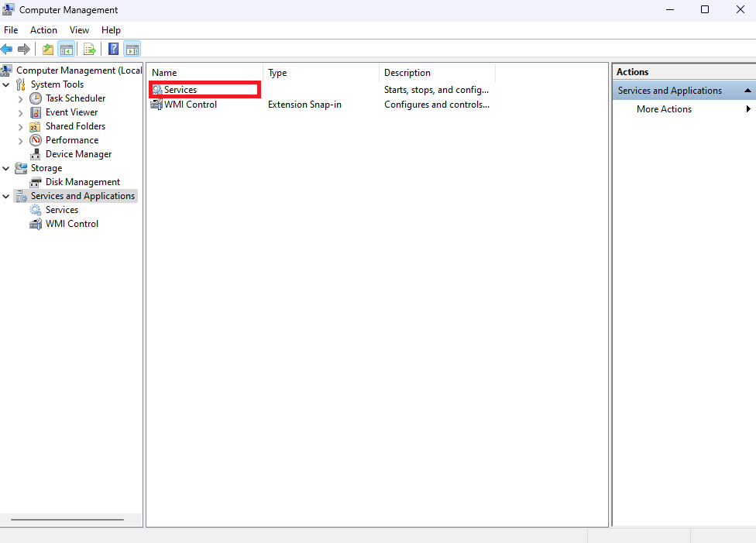Viewport: 756px width, 543px height.
Task: Select WMI Control row in center list
Action: pos(190,105)
